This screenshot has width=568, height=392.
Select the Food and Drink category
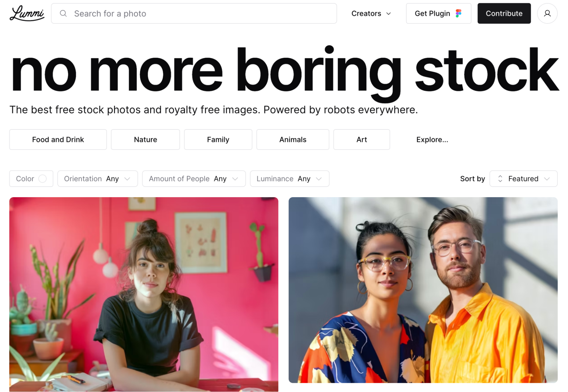coord(58,139)
